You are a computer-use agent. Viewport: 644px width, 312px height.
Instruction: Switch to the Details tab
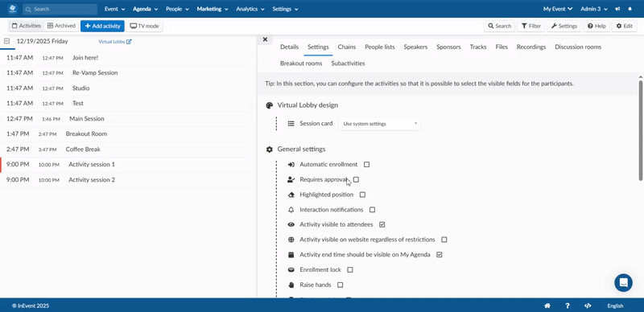point(289,47)
